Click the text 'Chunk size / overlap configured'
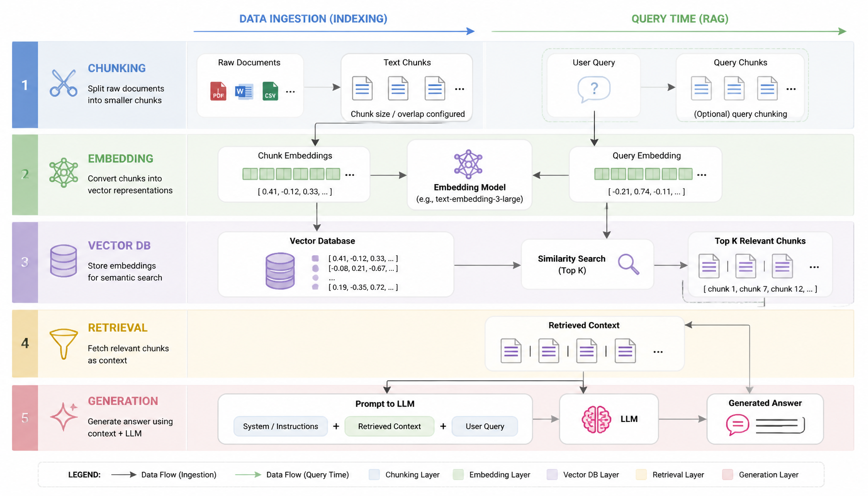 [x=408, y=114]
